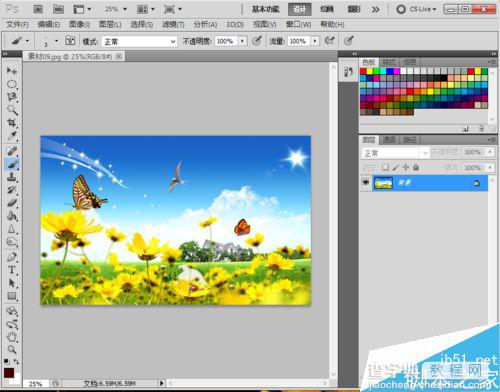Open the 窗口(W) menu
This screenshot has height=392, width=500.
pos(298,24)
